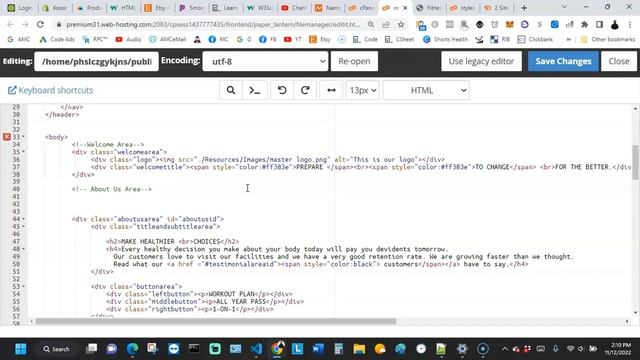Click the editor vertical scrollbar thumb
This screenshot has height=360, width=640.
(636, 162)
